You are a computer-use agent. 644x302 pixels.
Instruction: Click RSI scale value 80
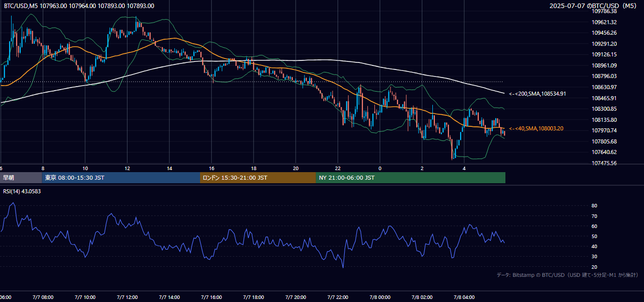(x=595, y=206)
